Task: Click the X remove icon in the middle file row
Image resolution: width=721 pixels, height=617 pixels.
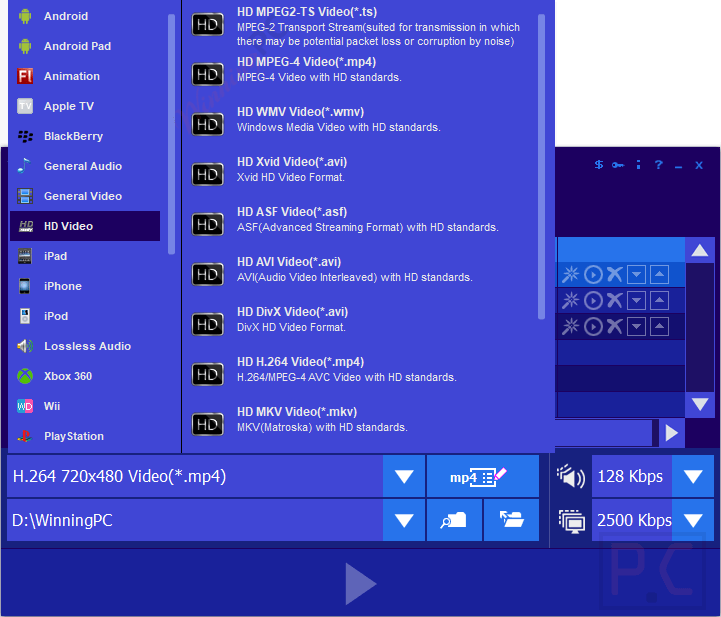Action: pyautogui.click(x=615, y=300)
